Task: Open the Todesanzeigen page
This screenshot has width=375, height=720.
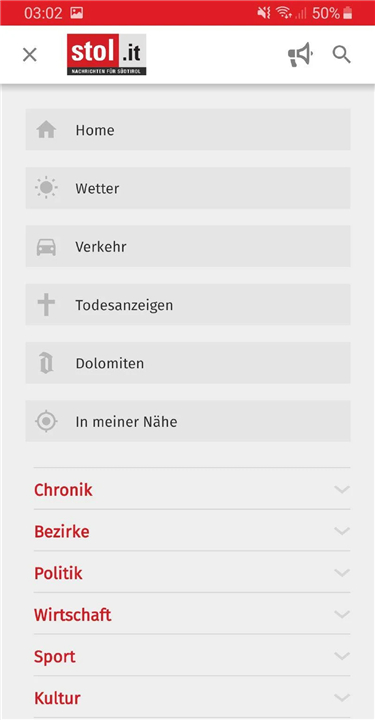Action: [x=188, y=305]
